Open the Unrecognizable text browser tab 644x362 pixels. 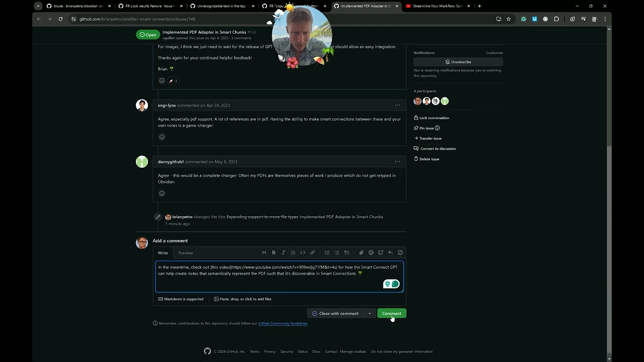(x=222, y=6)
